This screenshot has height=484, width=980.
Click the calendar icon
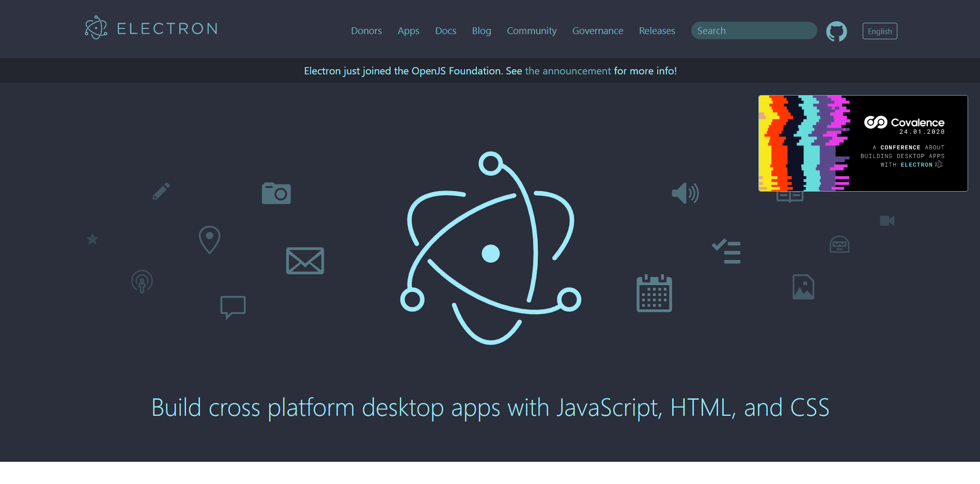pos(654,293)
